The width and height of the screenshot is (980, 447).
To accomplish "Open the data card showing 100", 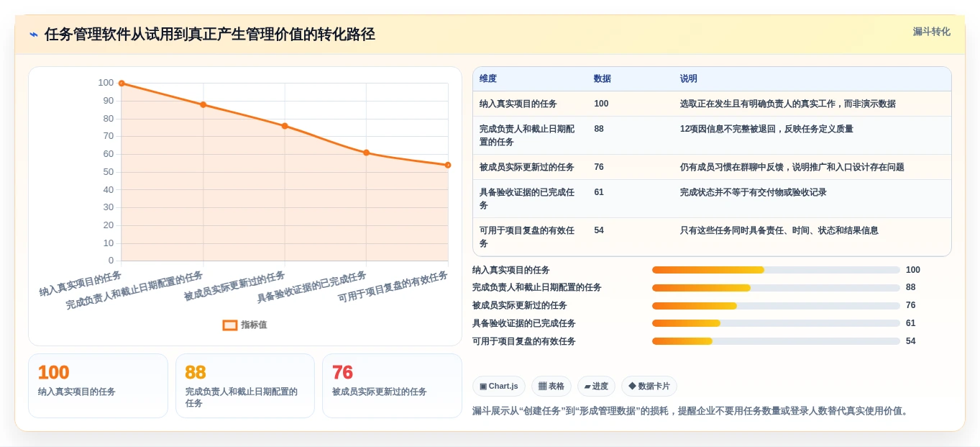I will (x=98, y=386).
